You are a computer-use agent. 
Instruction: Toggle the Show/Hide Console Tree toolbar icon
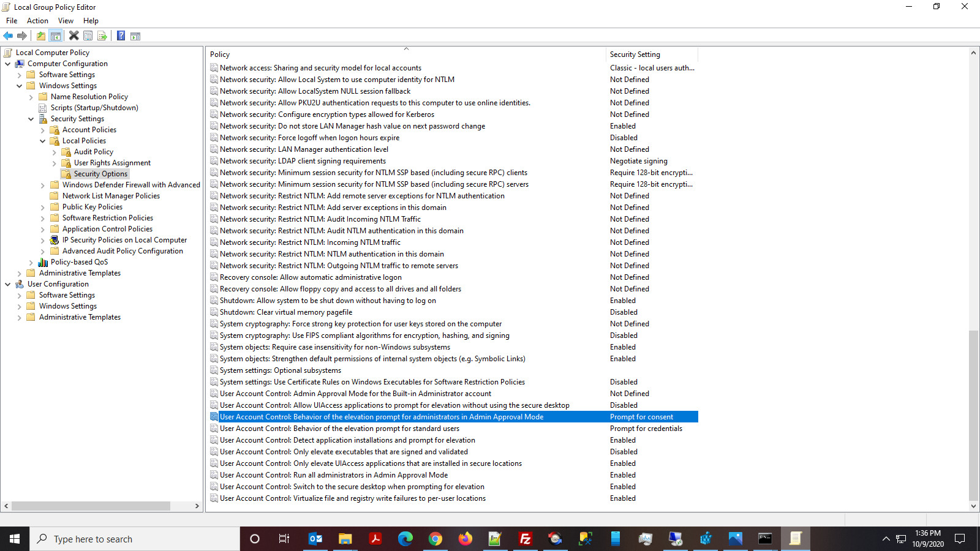tap(56, 36)
